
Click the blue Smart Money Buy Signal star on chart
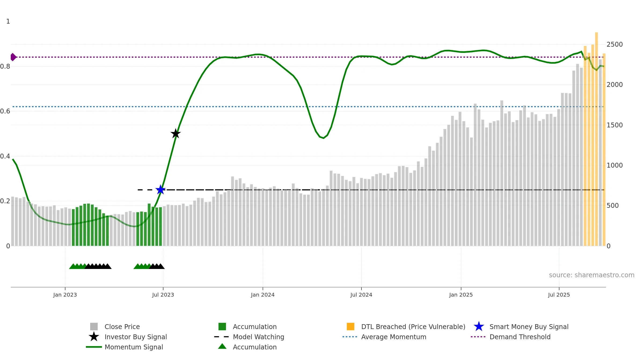[x=160, y=190]
